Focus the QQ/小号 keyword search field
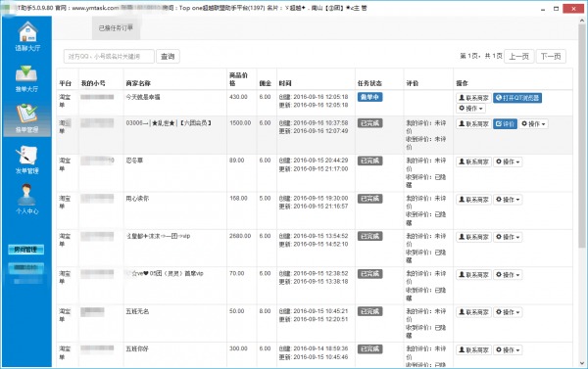Image resolution: width=588 pixels, height=369 pixels. pyautogui.click(x=109, y=56)
